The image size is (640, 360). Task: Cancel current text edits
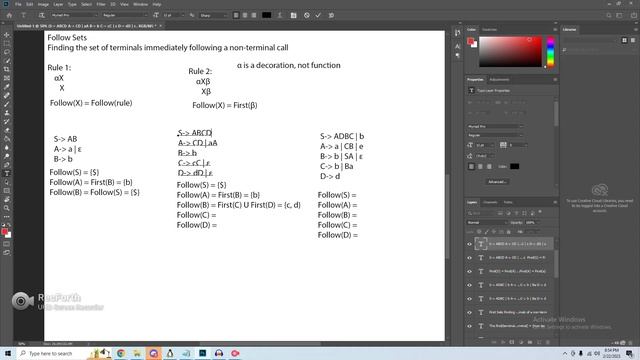(307, 15)
